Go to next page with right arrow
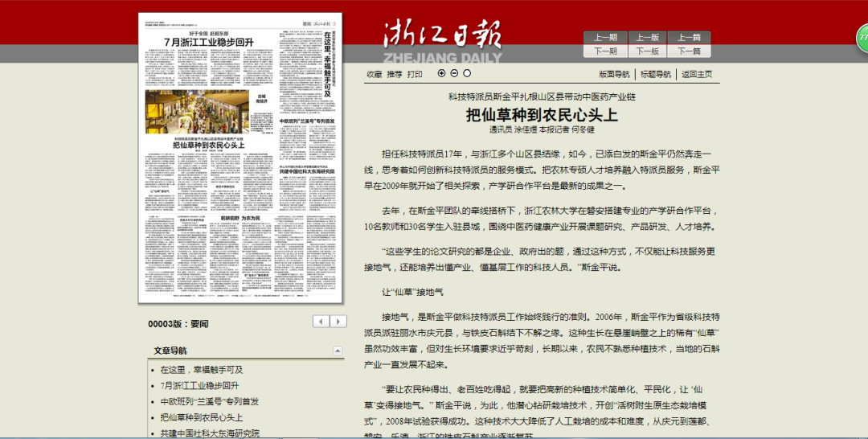 point(338,322)
